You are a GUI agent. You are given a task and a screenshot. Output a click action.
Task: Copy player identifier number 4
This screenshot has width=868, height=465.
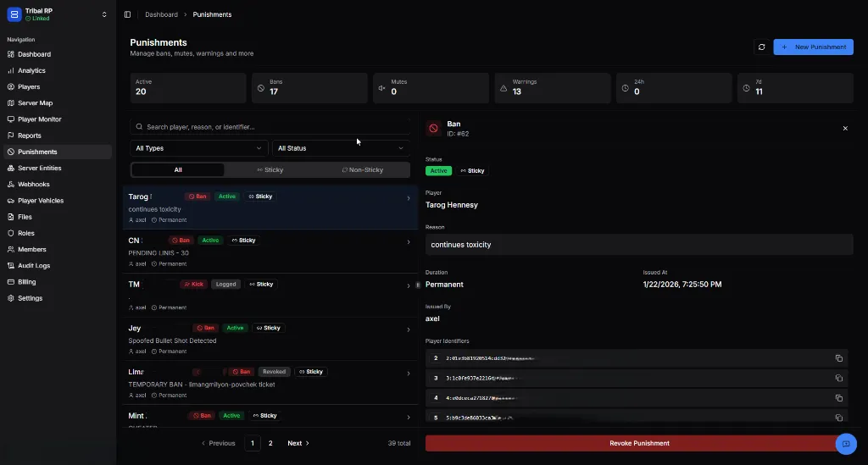click(838, 398)
